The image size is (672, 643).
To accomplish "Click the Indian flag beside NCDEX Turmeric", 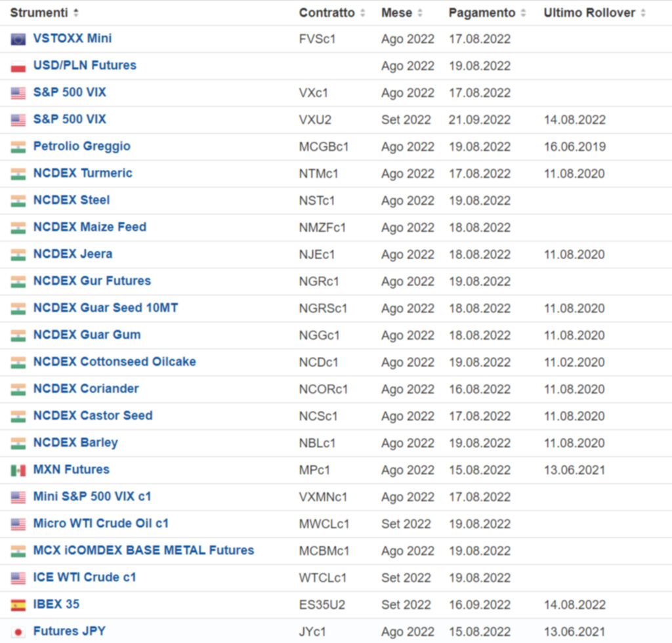I will point(18,173).
